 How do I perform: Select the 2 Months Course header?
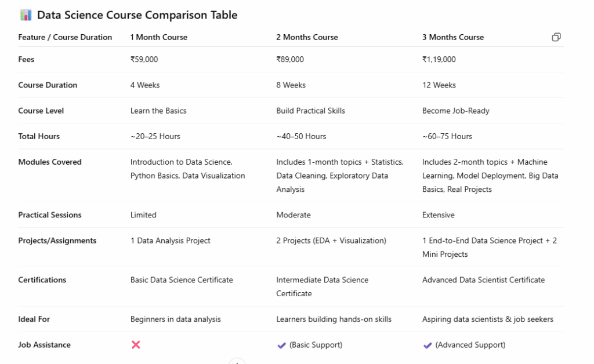point(307,37)
